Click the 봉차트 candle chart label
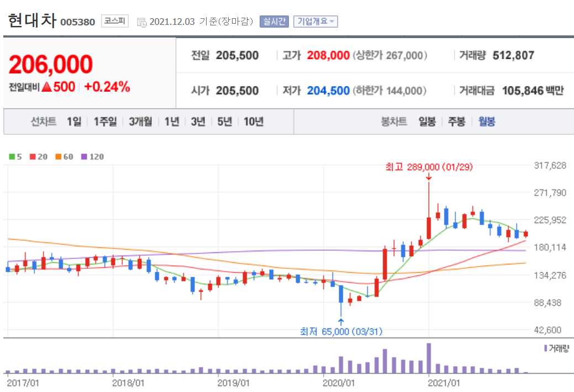Image resolution: width=574 pixels, height=392 pixels. 394,121
